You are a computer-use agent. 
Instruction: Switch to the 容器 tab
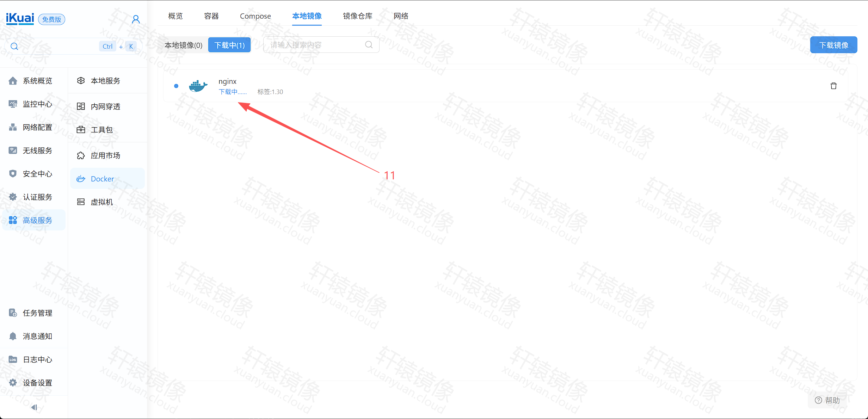(x=211, y=16)
